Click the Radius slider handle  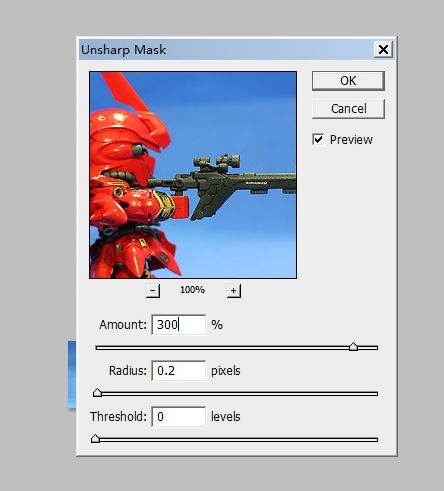point(97,393)
